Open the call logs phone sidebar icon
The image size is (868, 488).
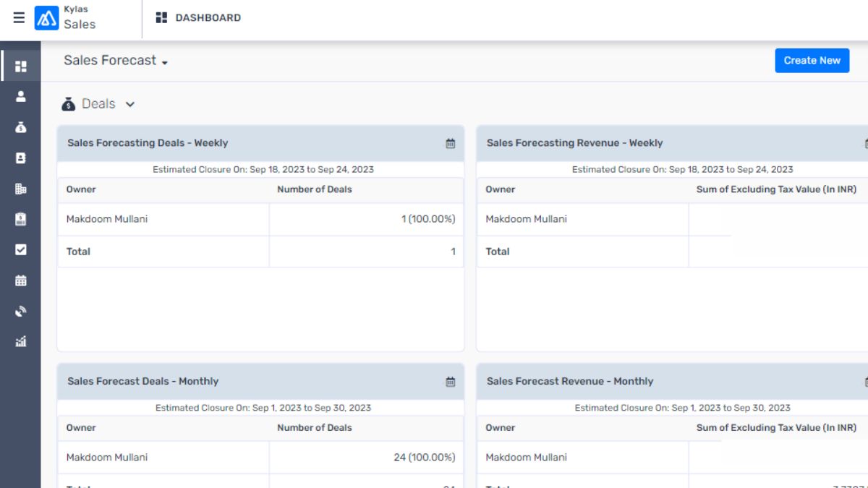pyautogui.click(x=21, y=312)
